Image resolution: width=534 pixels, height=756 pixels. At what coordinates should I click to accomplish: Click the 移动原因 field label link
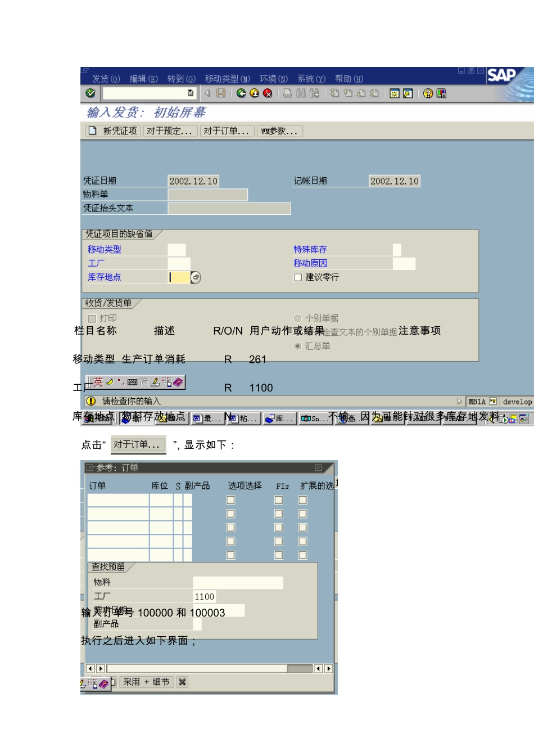(310, 263)
